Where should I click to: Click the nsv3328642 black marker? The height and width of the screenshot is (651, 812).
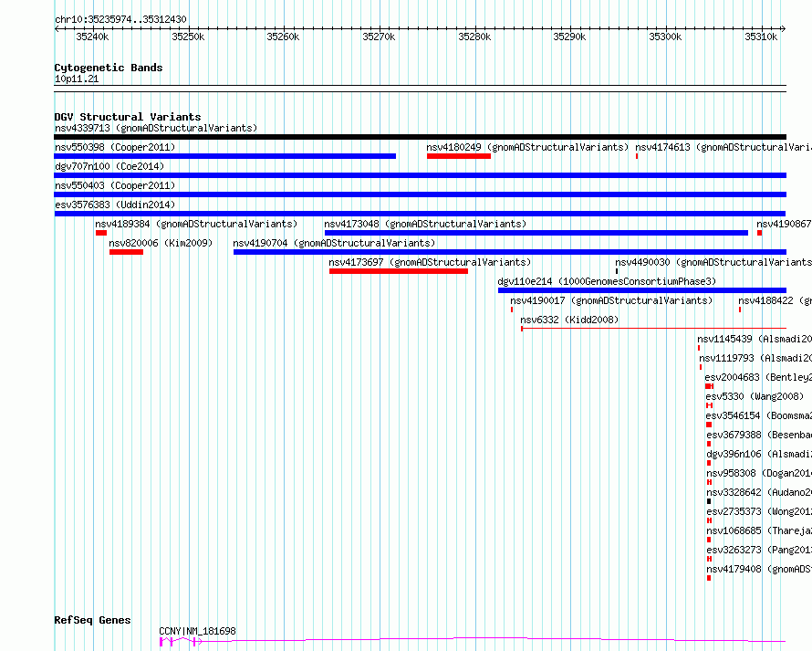coord(709,501)
